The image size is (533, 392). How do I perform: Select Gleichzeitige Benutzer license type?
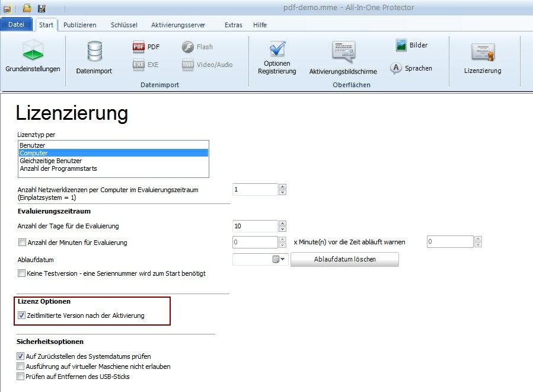click(113, 161)
